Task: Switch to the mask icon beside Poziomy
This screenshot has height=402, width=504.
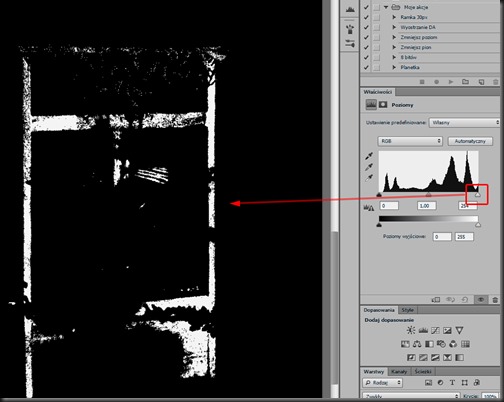Action: point(383,105)
